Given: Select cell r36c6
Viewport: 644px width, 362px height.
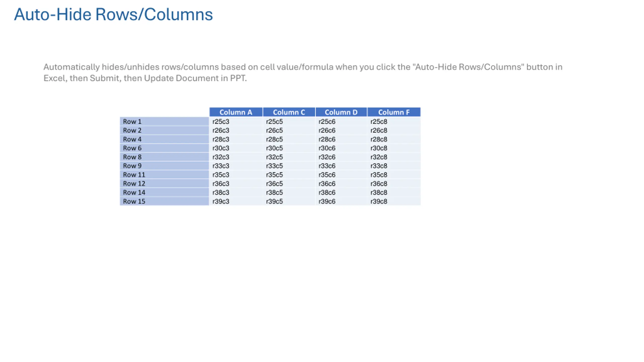Looking at the screenshot, I should tap(341, 183).
